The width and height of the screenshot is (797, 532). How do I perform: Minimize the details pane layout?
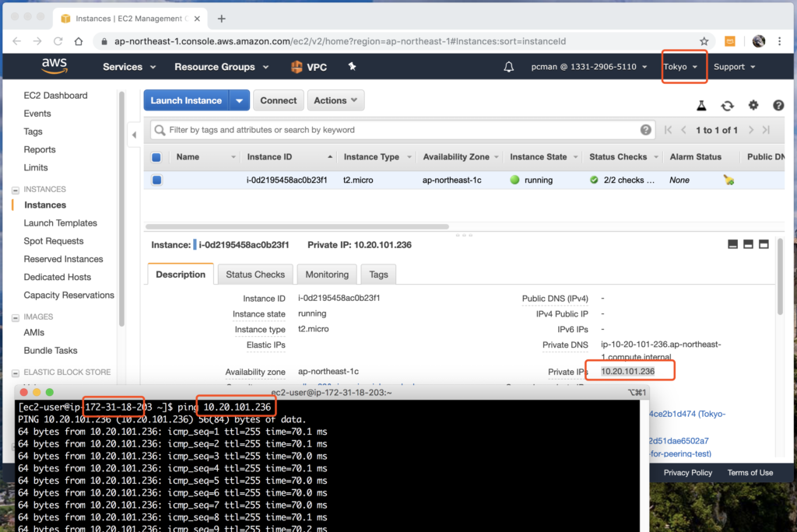click(x=732, y=244)
